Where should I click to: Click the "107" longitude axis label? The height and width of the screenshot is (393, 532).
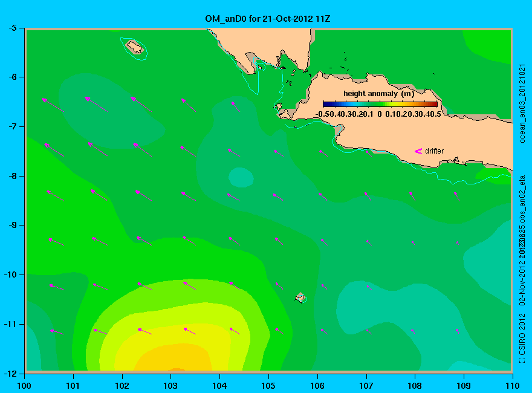click(x=366, y=386)
